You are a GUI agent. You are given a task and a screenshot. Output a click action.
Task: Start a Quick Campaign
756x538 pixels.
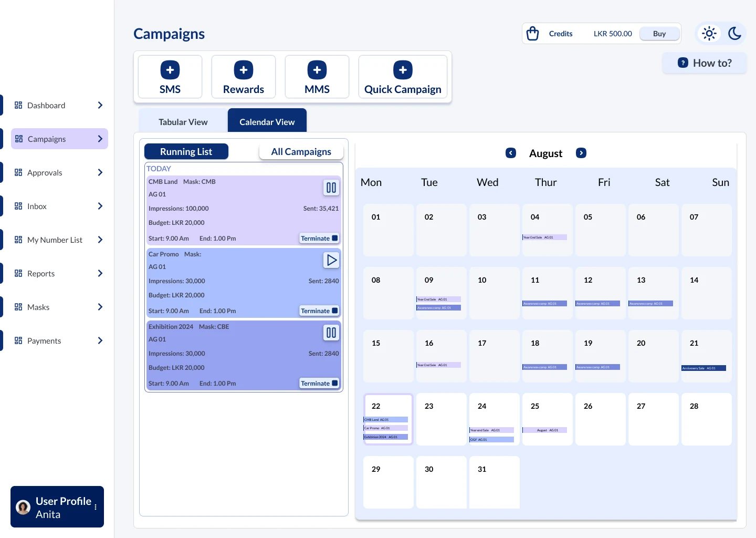[403, 77]
